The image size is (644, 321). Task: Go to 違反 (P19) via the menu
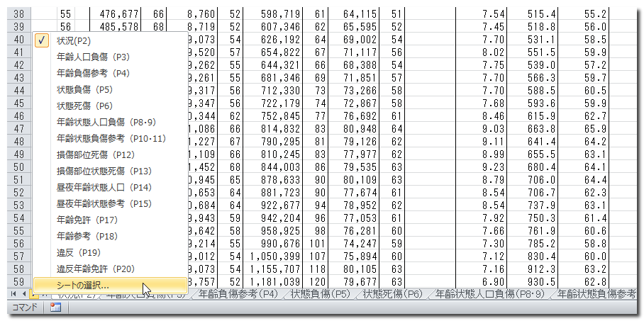pos(78,252)
